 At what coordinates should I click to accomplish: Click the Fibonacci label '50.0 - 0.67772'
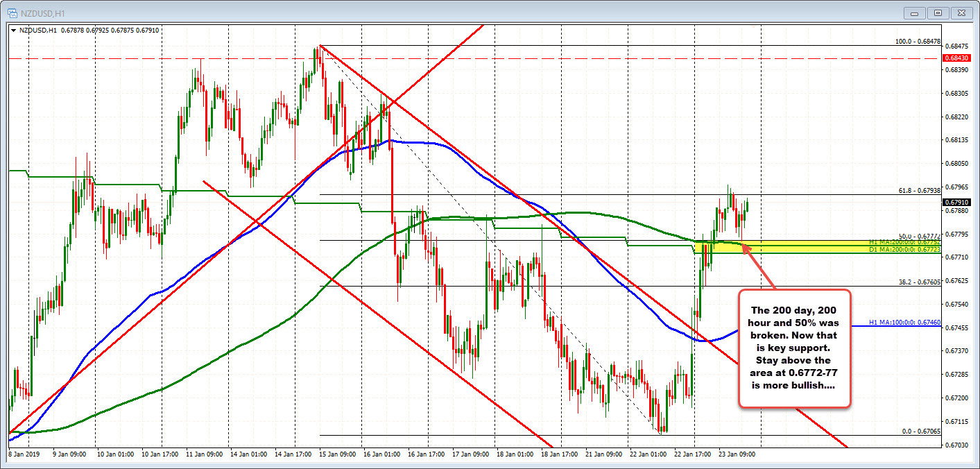(x=918, y=236)
